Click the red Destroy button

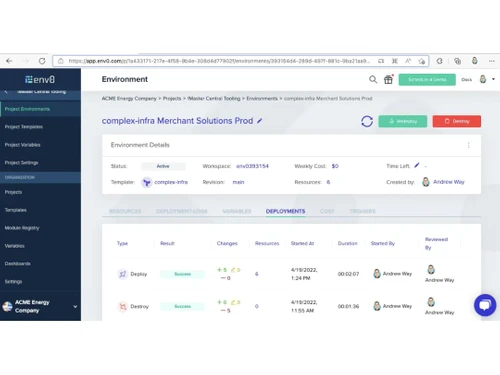coord(457,121)
